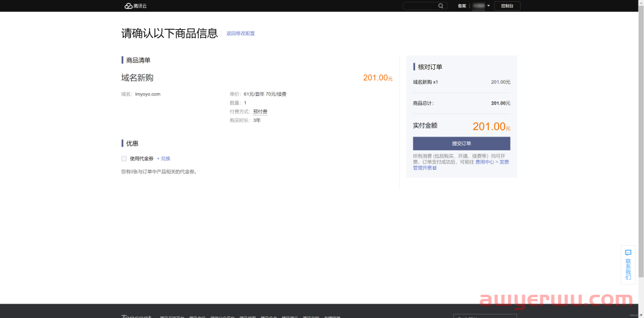Open the 备案 header menu item
This screenshot has height=318, width=644.
coord(462,6)
